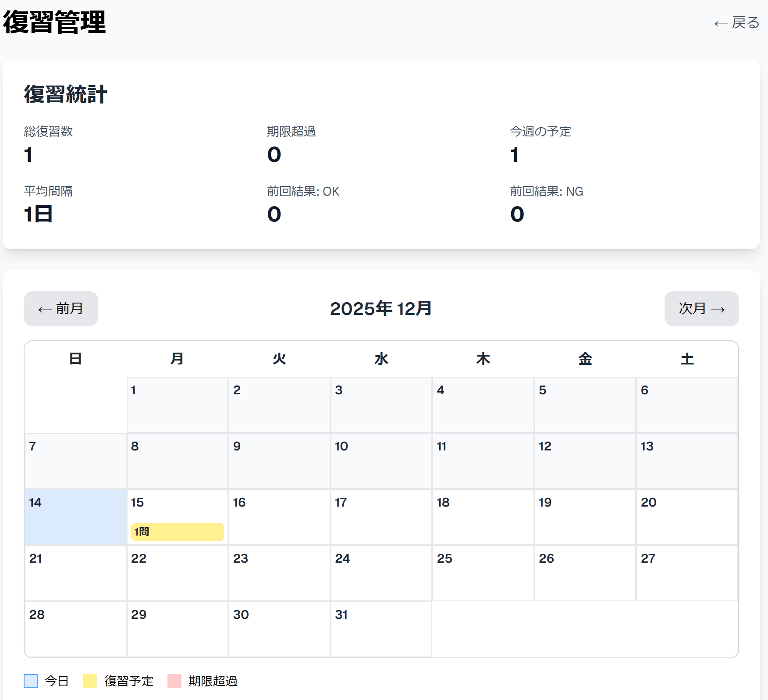Click the 復習管理 page title

[x=54, y=22]
